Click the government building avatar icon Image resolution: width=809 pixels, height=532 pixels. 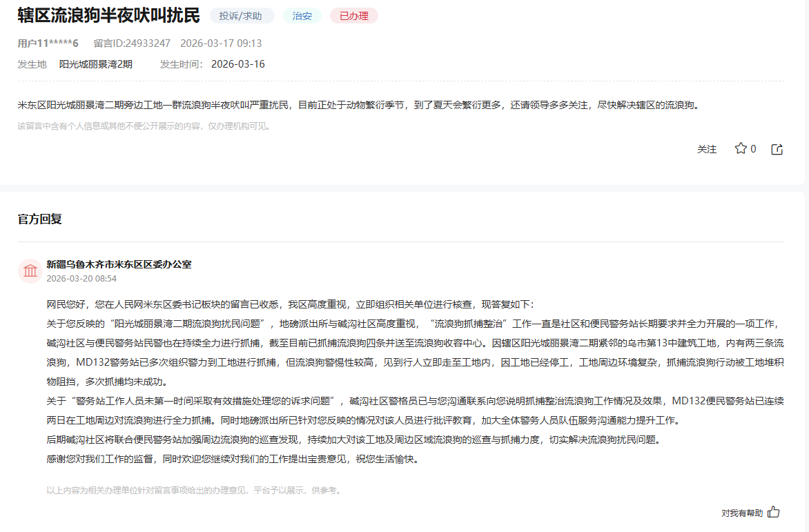coord(30,270)
